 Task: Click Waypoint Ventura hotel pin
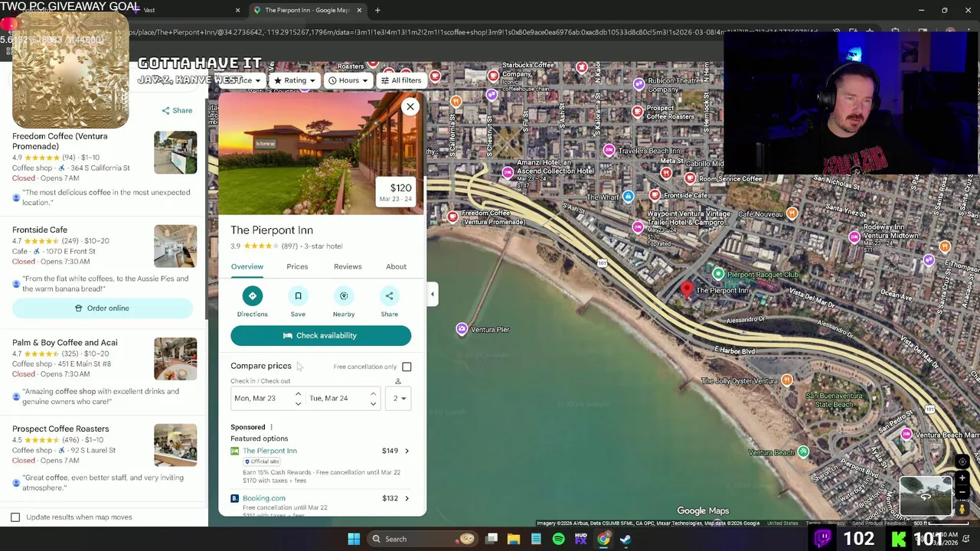tap(639, 227)
